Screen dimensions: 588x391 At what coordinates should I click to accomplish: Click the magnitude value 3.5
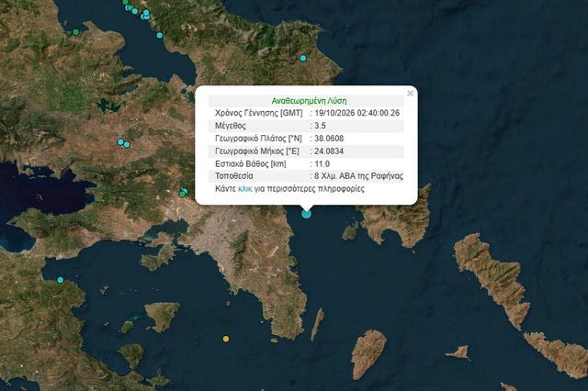coord(320,126)
